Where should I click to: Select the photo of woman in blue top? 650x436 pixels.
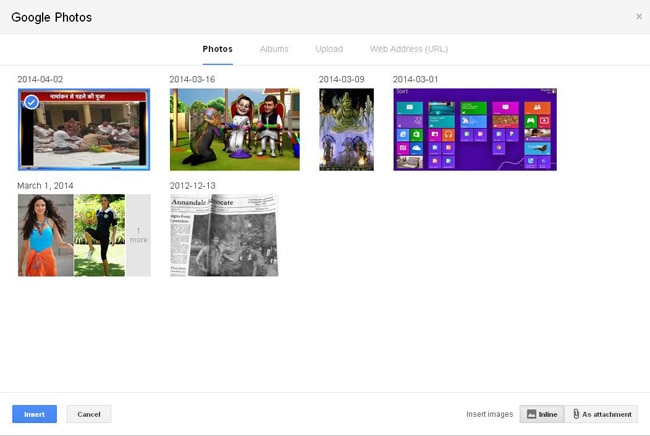click(45, 235)
